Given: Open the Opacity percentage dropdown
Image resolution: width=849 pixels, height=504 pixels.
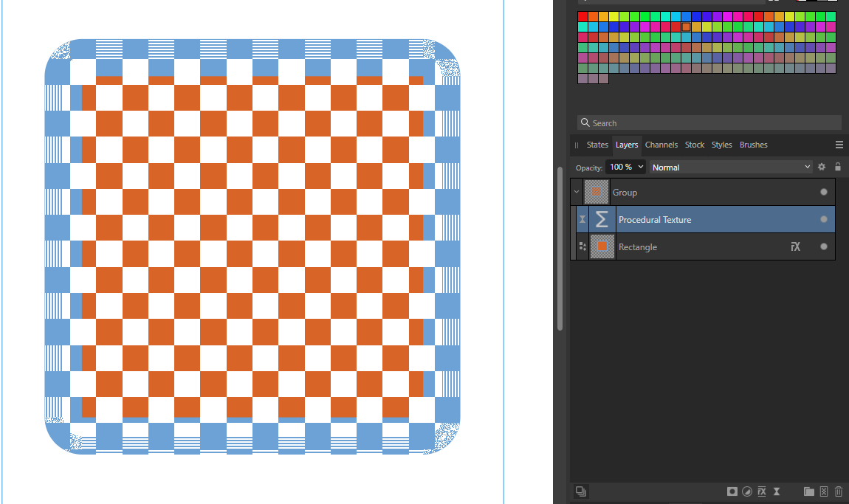Looking at the screenshot, I should [625, 167].
